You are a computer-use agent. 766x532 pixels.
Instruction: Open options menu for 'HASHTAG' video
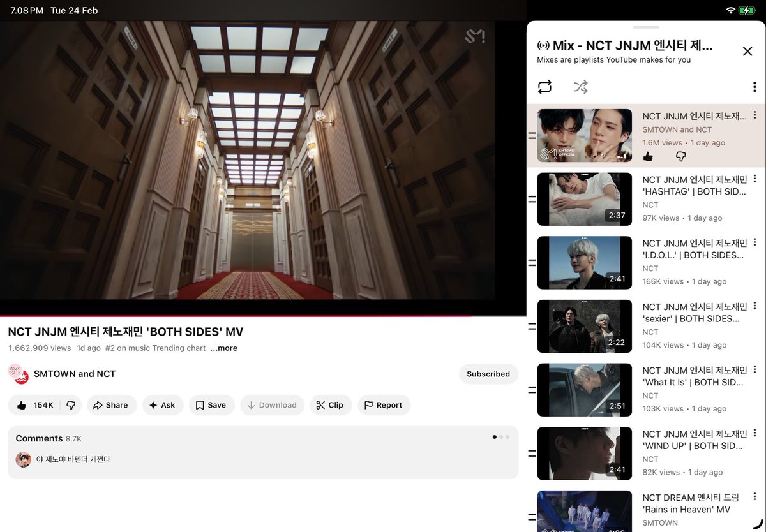755,179
